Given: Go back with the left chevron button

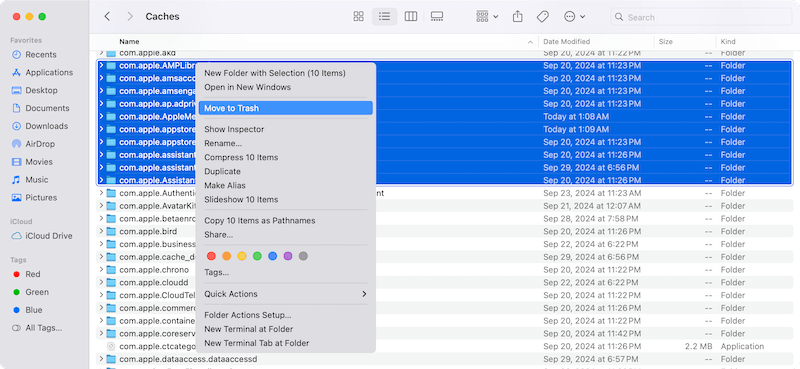Looking at the screenshot, I should [x=107, y=17].
